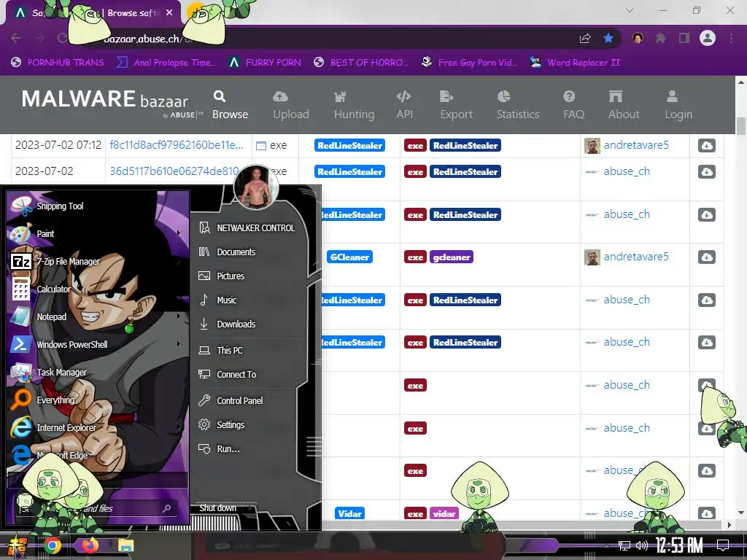Expand the Notepad jump list arrow
The width and height of the screenshot is (747, 560).
point(179,316)
